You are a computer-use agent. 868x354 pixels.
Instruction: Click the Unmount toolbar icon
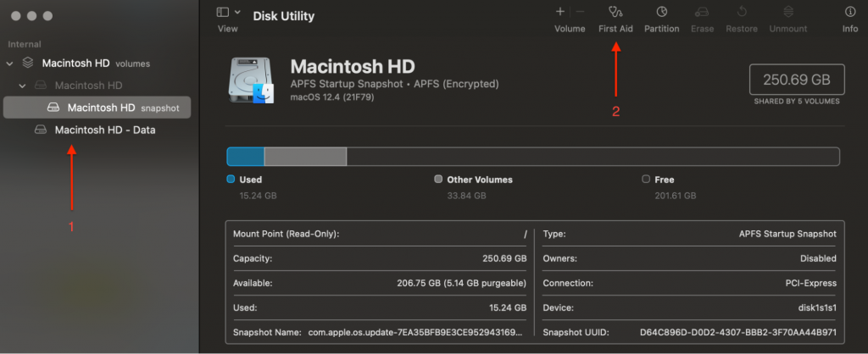[788, 12]
